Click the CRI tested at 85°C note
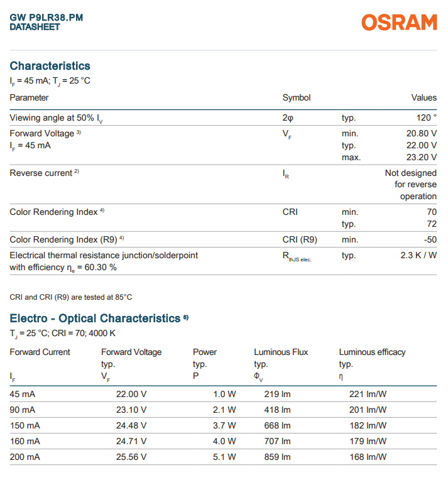448x480 pixels. click(71, 297)
